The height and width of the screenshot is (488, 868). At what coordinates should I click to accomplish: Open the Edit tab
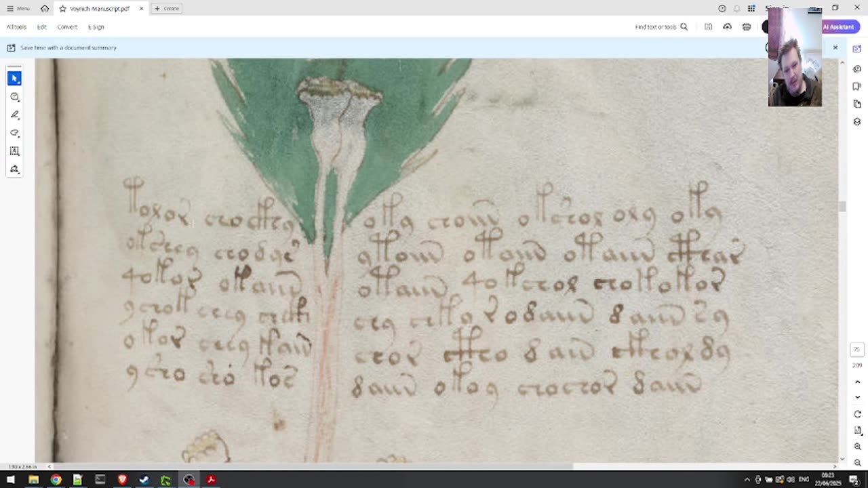coord(41,27)
